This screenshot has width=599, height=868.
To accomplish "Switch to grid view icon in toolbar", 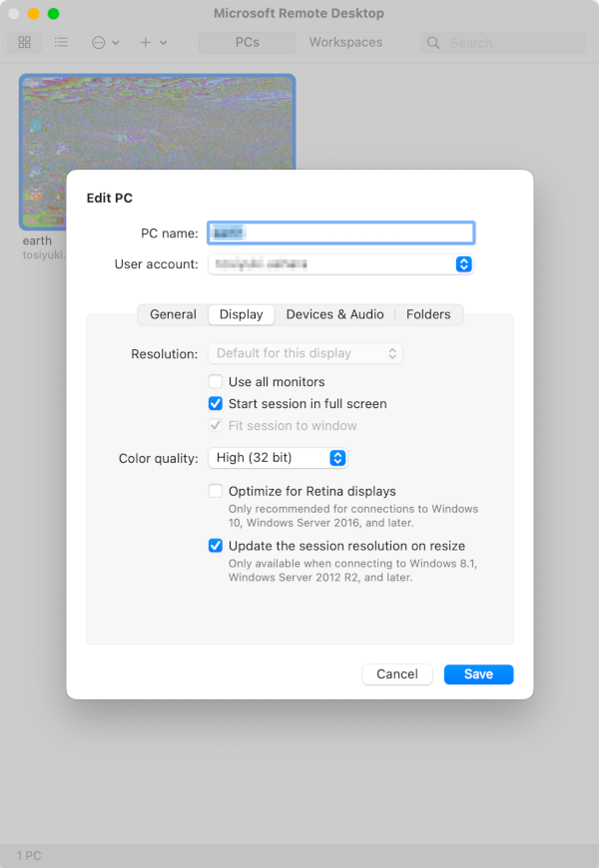I will pyautogui.click(x=24, y=43).
